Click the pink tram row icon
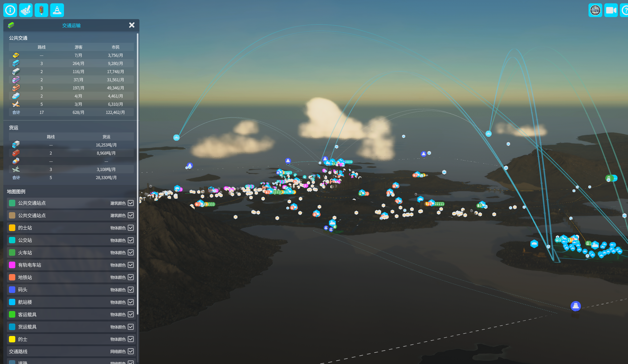 point(16,80)
